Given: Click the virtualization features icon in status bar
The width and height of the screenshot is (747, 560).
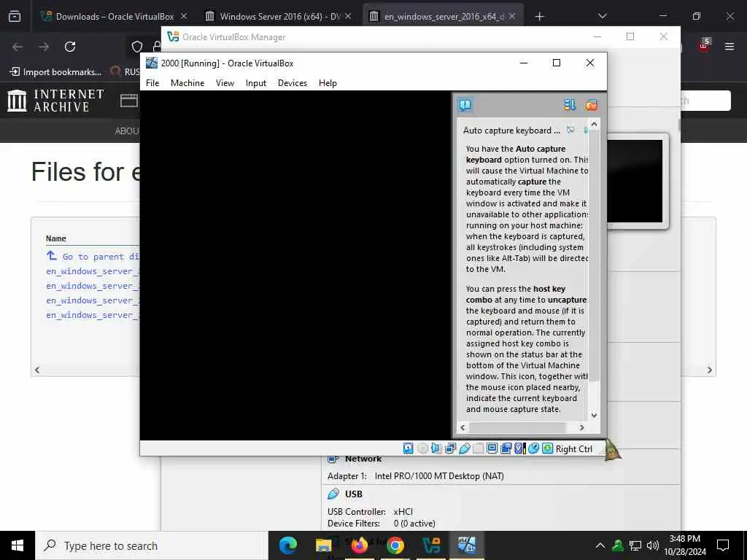Looking at the screenshot, I should [x=519, y=448].
